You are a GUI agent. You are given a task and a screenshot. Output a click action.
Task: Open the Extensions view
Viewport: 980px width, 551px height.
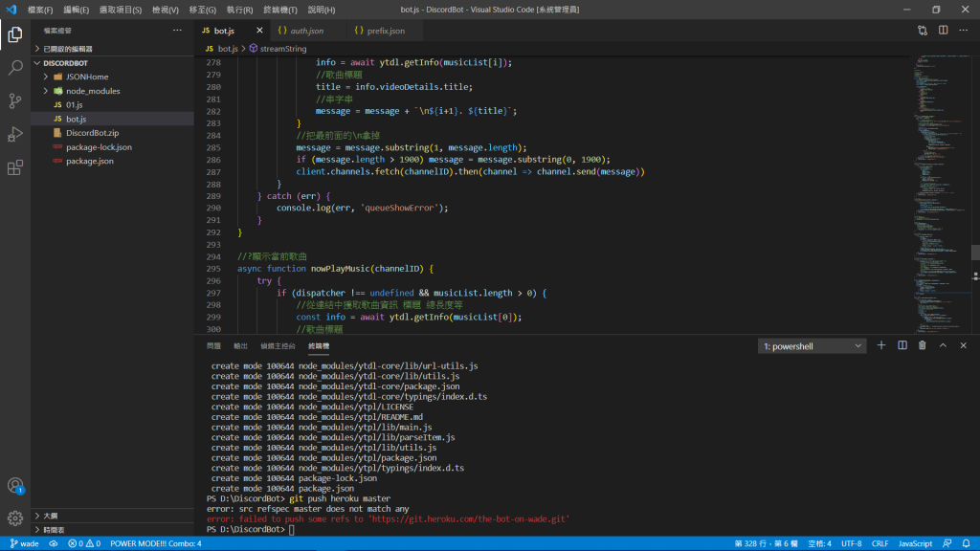[x=15, y=167]
